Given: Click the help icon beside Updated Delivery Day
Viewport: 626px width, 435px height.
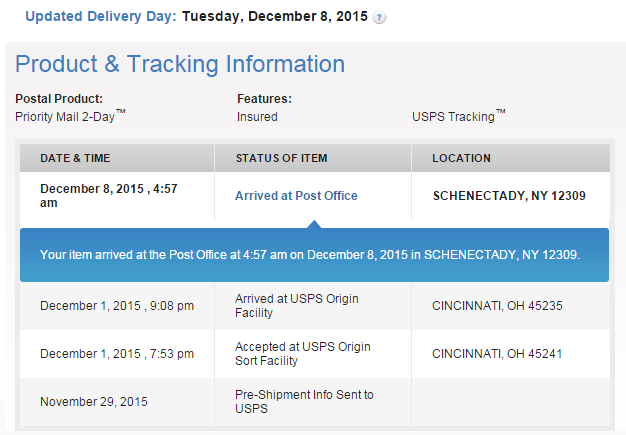Looking at the screenshot, I should pyautogui.click(x=380, y=18).
